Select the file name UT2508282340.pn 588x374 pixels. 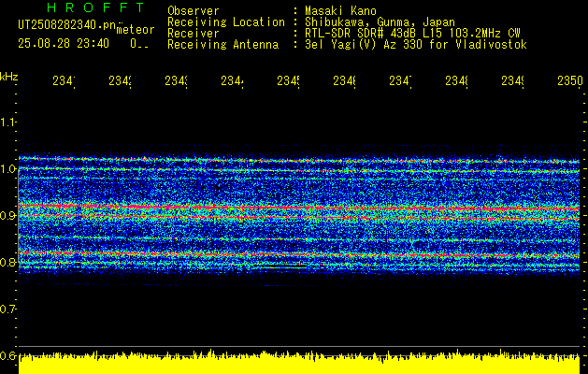[x=66, y=24]
